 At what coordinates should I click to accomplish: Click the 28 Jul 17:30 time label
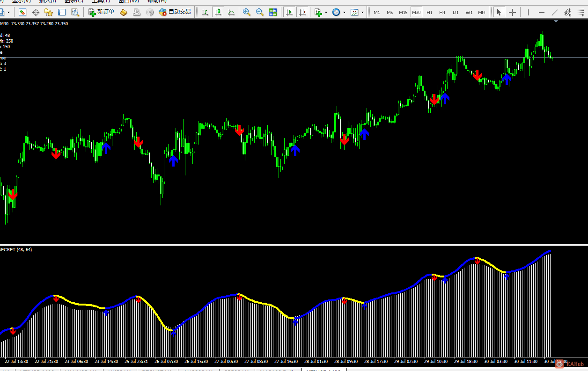point(376,362)
